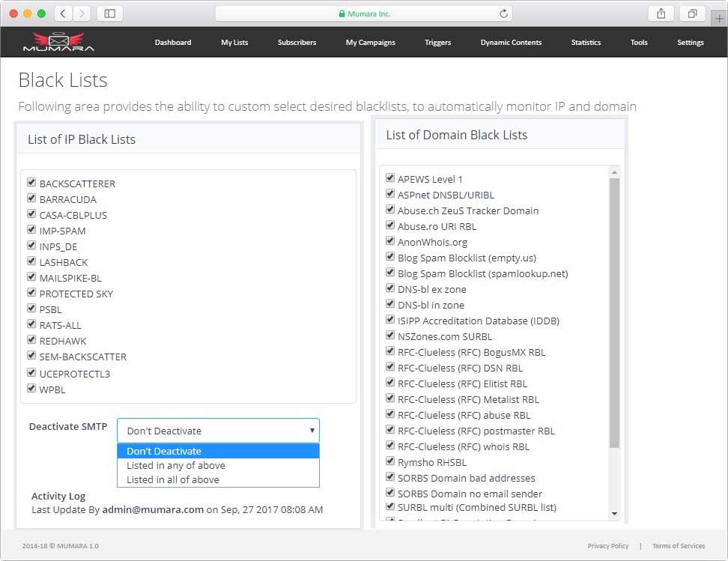Viewport: 728px width, 561px height.
Task: Disable the SORBS Domain bad addresses entry
Action: pos(390,477)
